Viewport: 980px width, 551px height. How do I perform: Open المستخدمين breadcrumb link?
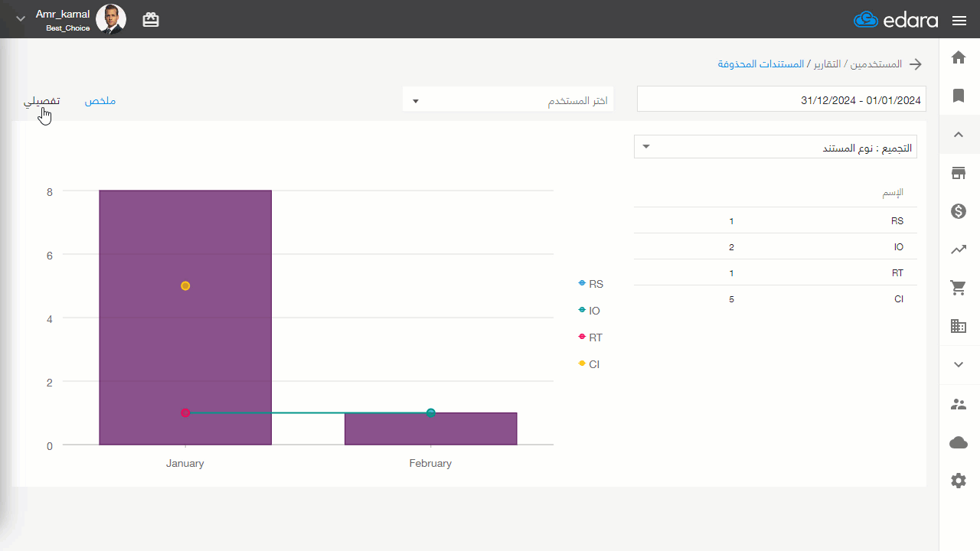coord(876,64)
